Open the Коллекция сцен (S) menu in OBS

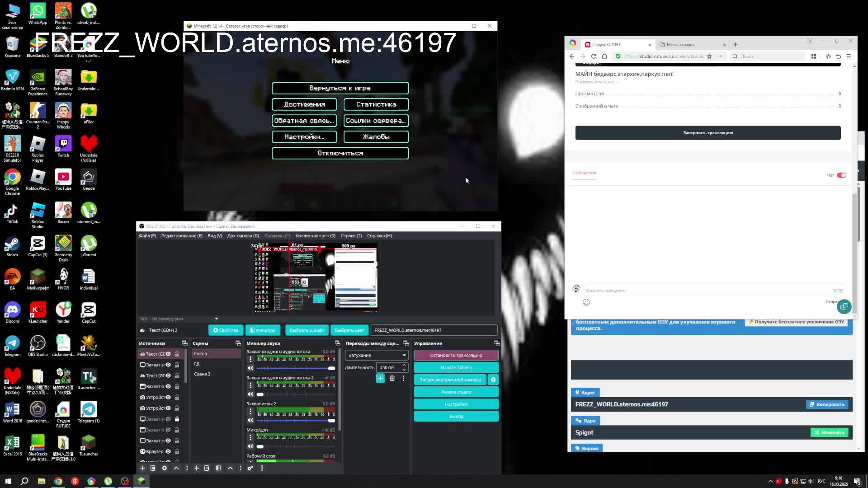(316, 236)
